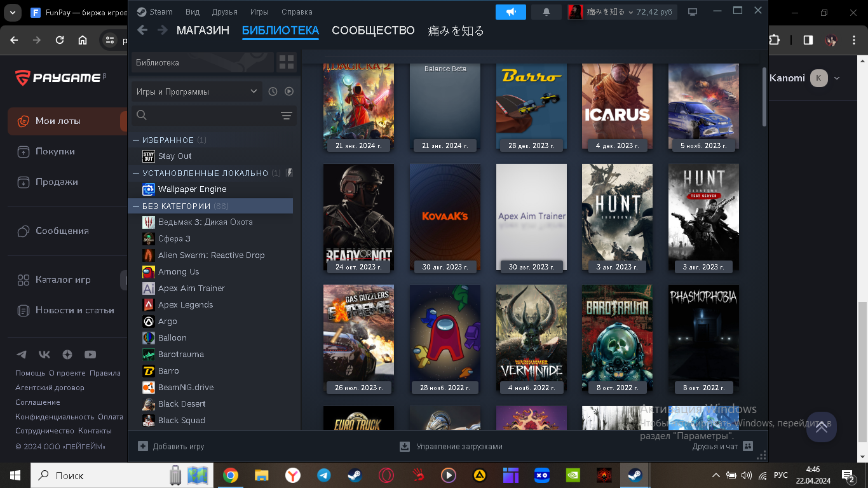
Task: Open Windows Start menu
Action: [x=15, y=475]
